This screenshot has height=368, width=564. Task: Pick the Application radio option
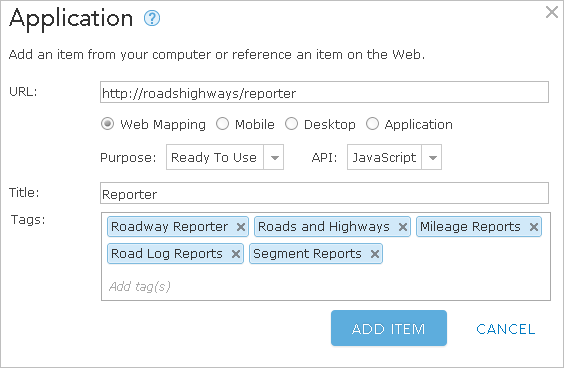click(x=372, y=124)
